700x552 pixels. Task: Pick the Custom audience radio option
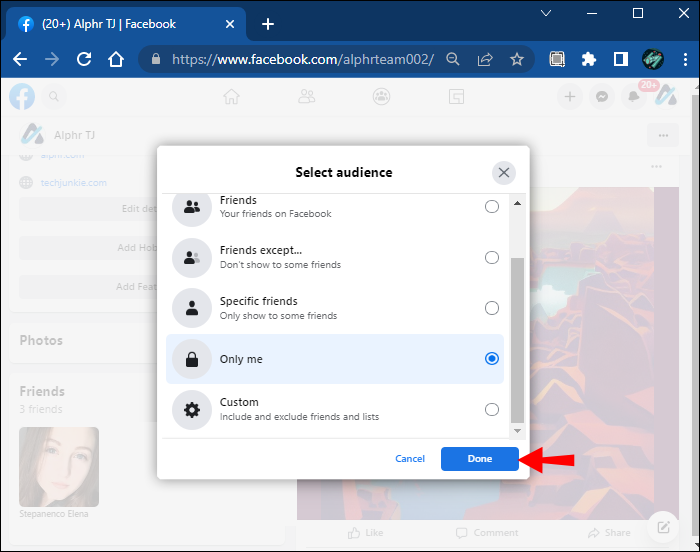pos(491,409)
